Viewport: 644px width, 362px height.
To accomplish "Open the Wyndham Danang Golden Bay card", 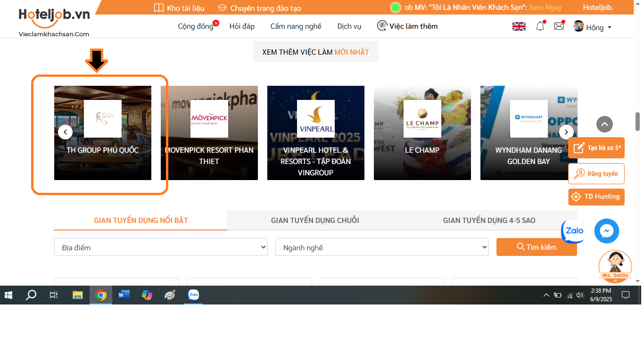I will coord(529,133).
